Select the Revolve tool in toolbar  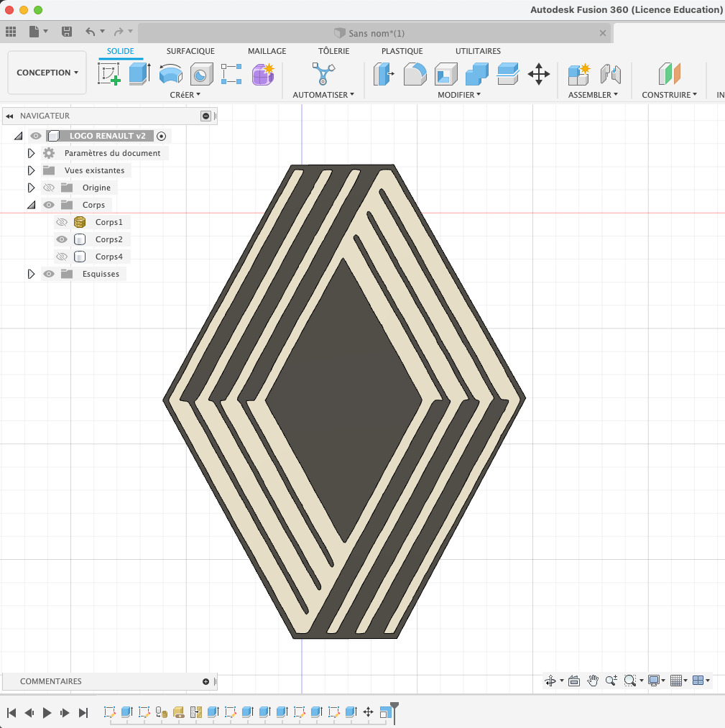[x=170, y=74]
